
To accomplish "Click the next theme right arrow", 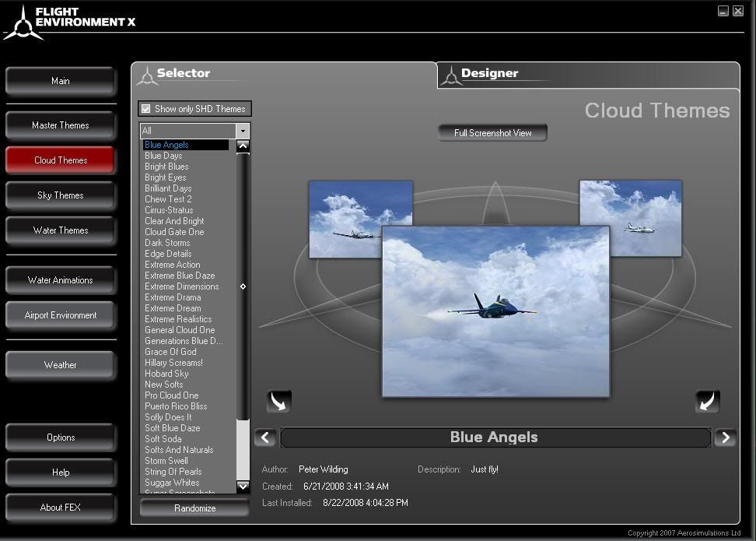I will (x=725, y=437).
